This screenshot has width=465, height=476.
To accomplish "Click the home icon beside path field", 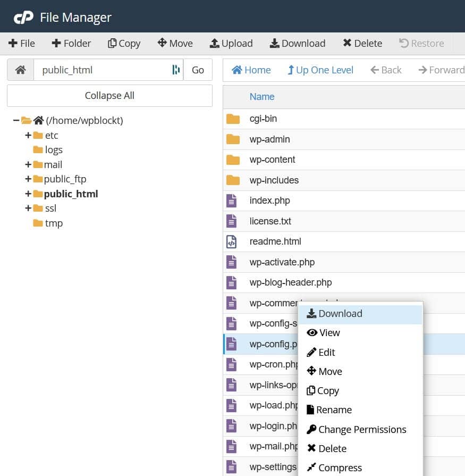I will pos(20,70).
